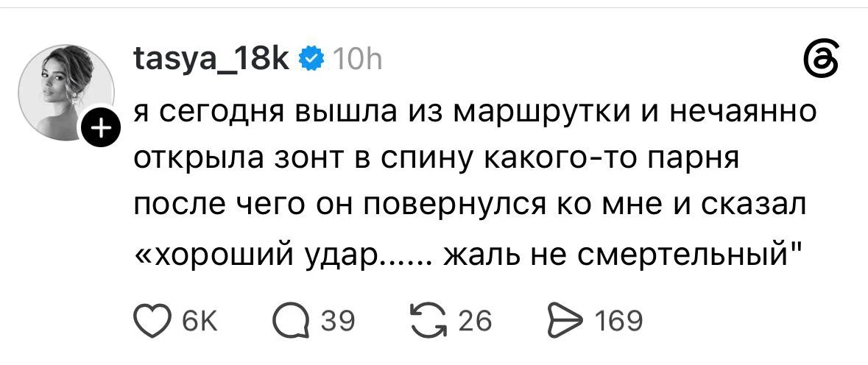868x365 pixels.
Task: Open the profile photo of tasya_18k
Action: [x=66, y=93]
